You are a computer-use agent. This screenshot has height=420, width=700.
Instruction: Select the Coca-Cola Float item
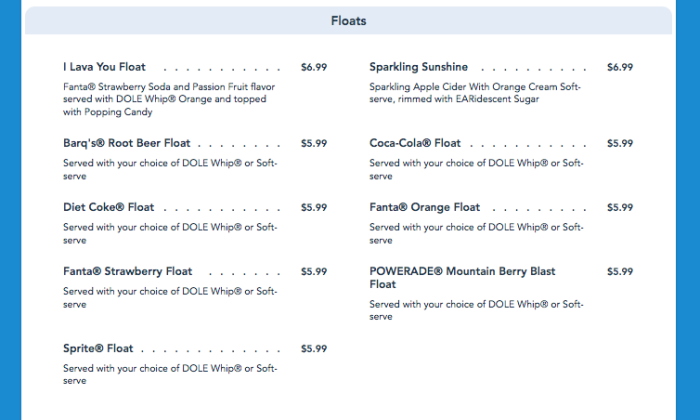coord(415,143)
